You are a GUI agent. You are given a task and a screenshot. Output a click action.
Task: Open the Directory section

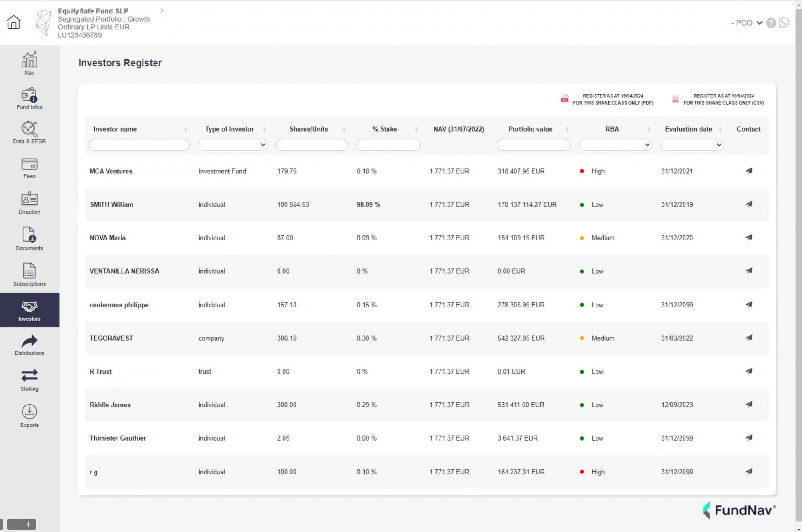29,203
